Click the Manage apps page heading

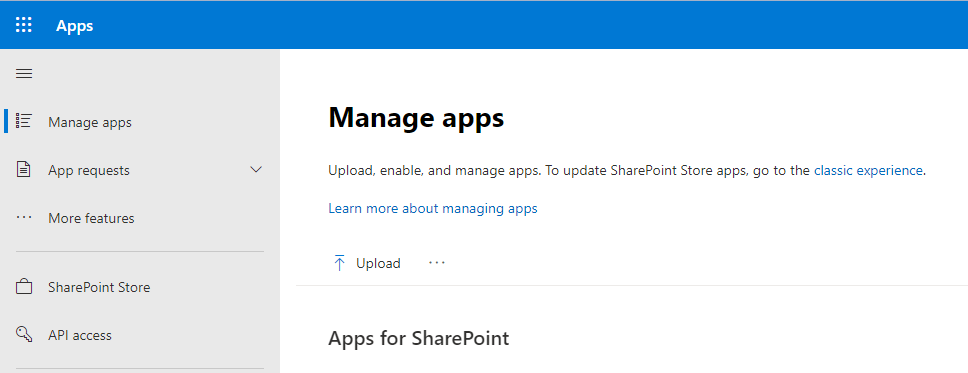(x=416, y=117)
